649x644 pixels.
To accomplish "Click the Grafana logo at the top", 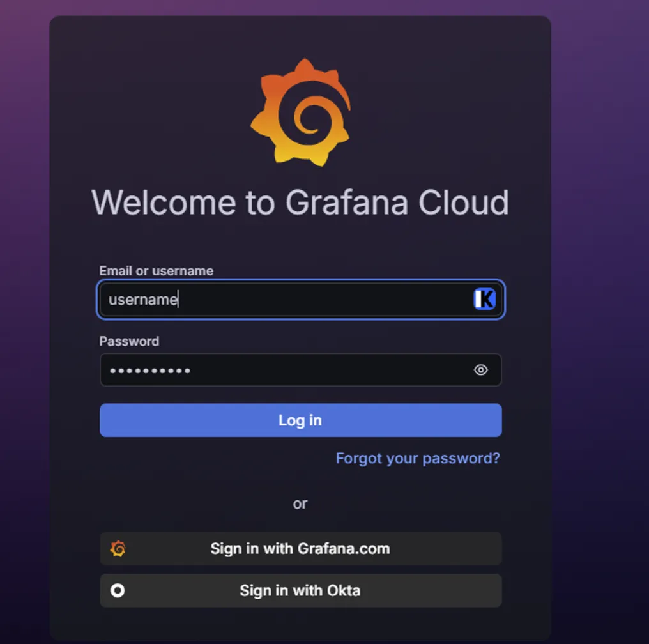I will (x=300, y=112).
